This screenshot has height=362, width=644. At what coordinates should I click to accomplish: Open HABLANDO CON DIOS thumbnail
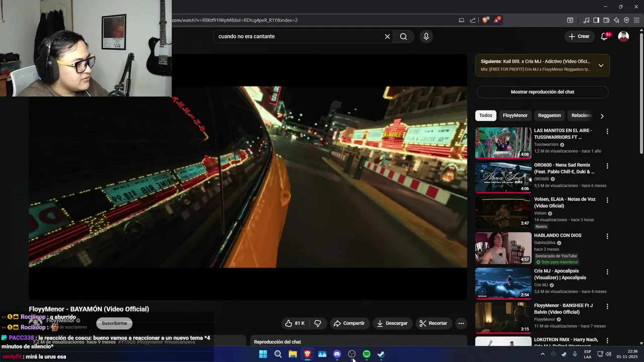pos(503,248)
